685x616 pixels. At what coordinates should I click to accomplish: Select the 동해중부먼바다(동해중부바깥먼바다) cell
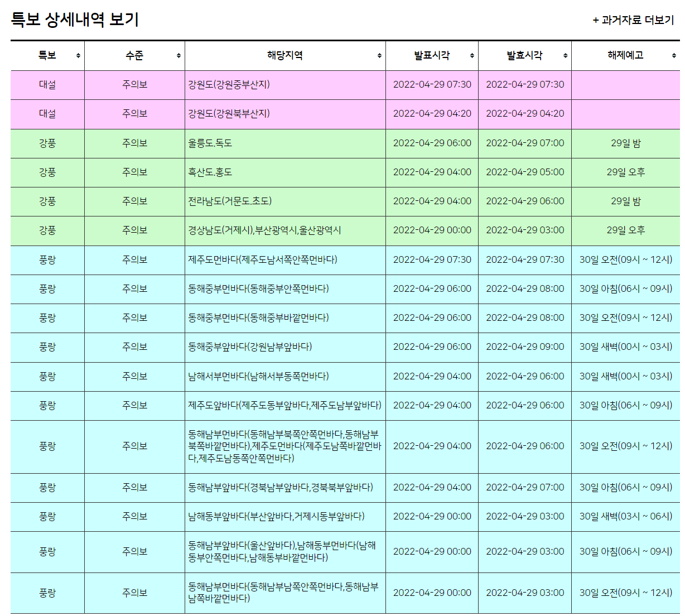tap(285, 318)
